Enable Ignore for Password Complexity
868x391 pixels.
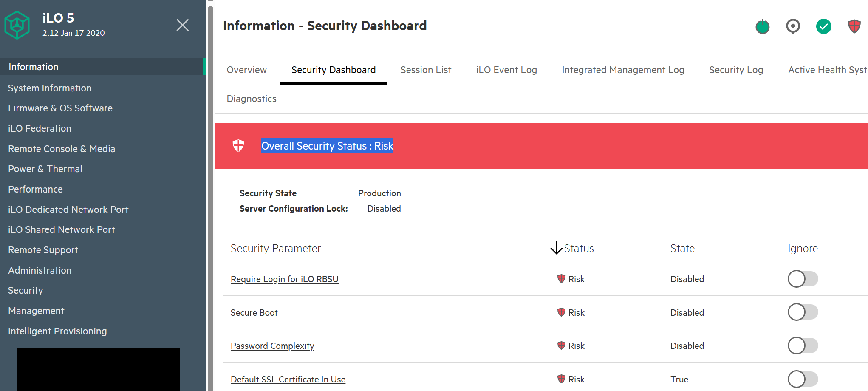tap(803, 346)
